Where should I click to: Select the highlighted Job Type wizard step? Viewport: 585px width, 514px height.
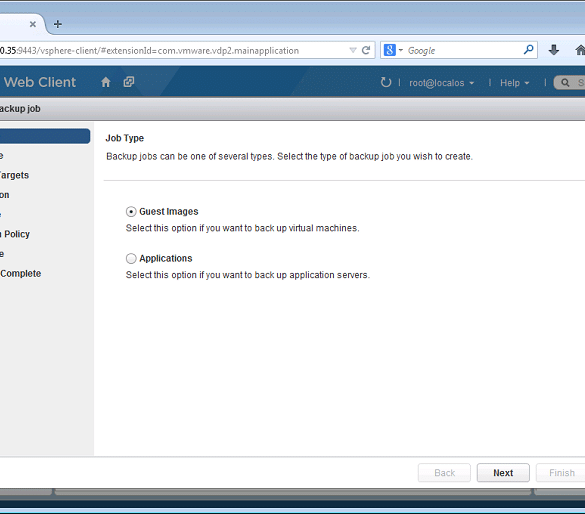(x=45, y=136)
